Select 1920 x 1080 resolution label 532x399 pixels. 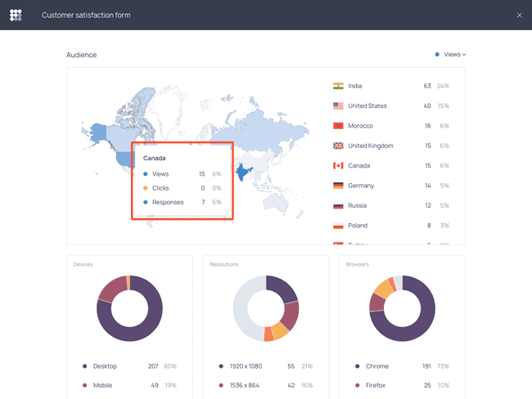246,366
